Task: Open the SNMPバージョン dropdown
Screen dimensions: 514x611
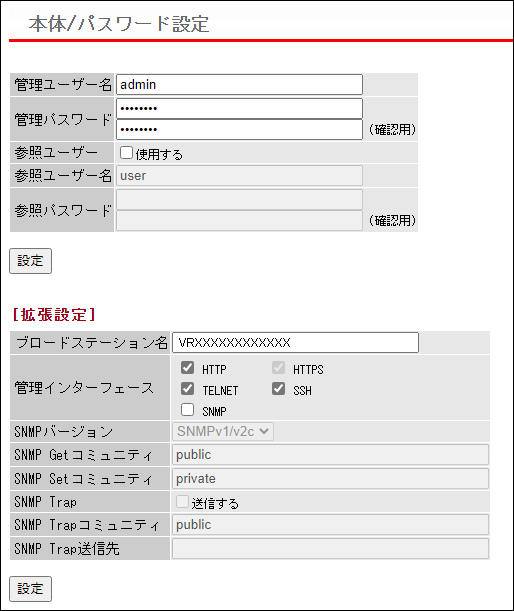Action: click(223, 431)
